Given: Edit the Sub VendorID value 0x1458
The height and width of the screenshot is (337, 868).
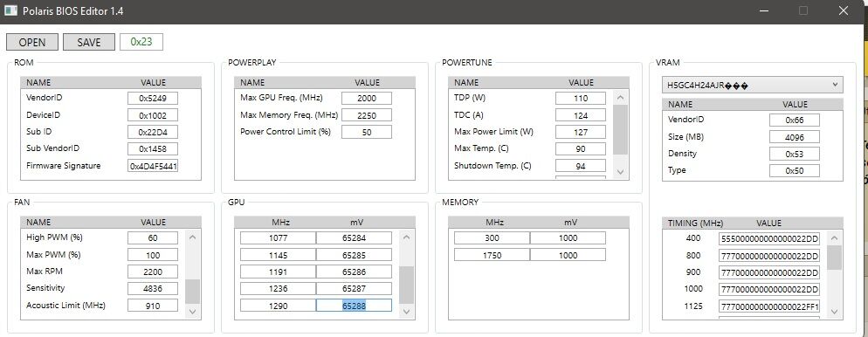Looking at the screenshot, I should pyautogui.click(x=153, y=148).
